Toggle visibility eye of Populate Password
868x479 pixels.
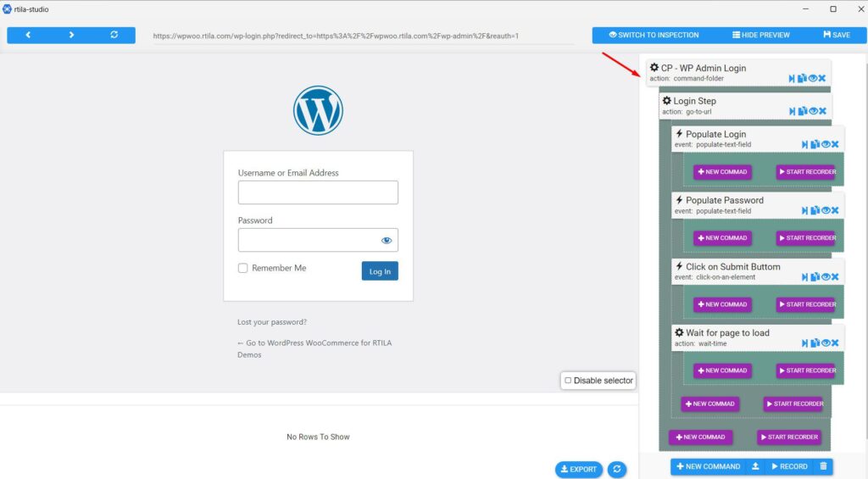click(826, 210)
